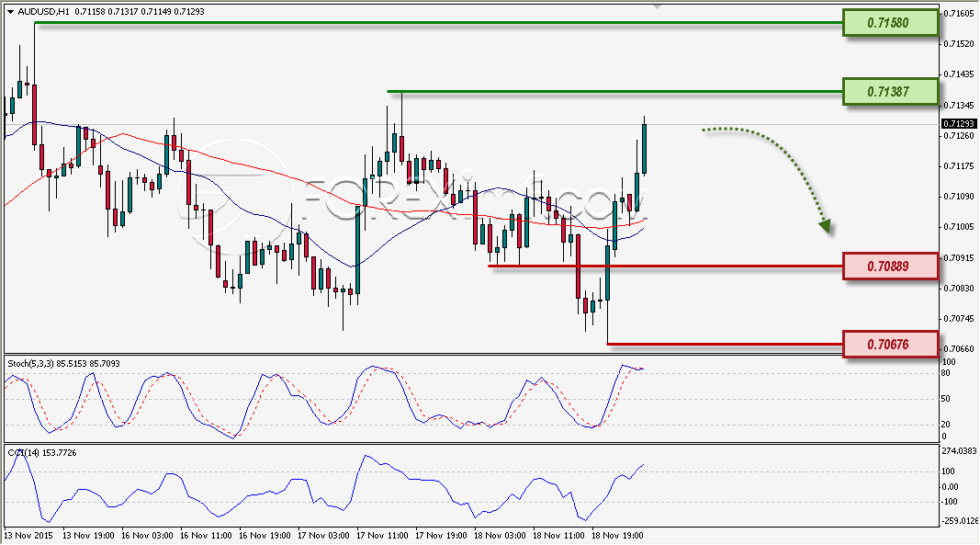Click the AUDUSD,H1 chart title

click(x=43, y=11)
